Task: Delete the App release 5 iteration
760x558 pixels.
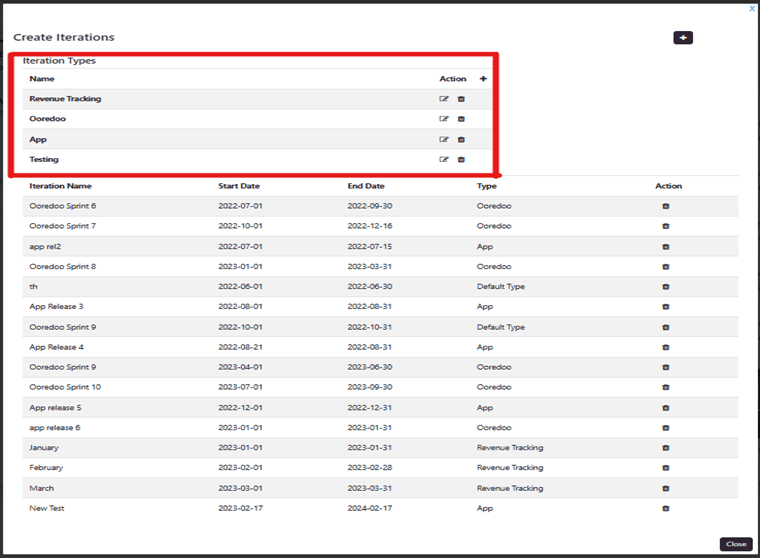Action: click(665, 408)
